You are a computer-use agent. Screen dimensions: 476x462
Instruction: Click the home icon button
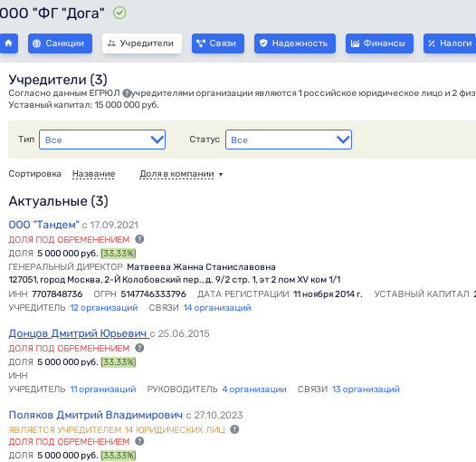(x=8, y=43)
